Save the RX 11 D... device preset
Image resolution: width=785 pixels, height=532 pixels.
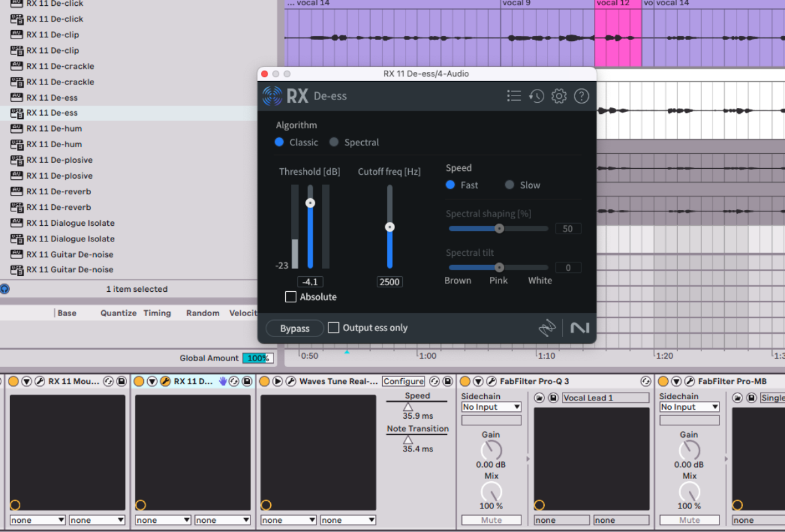(x=247, y=381)
